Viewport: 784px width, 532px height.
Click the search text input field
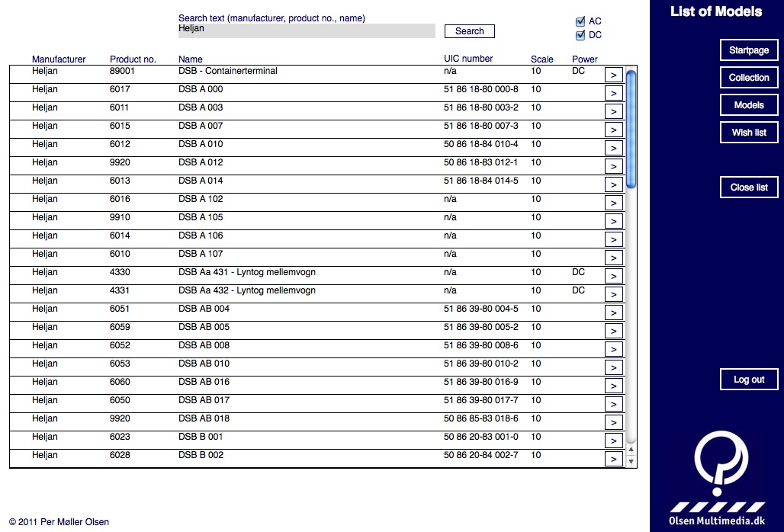(x=307, y=30)
